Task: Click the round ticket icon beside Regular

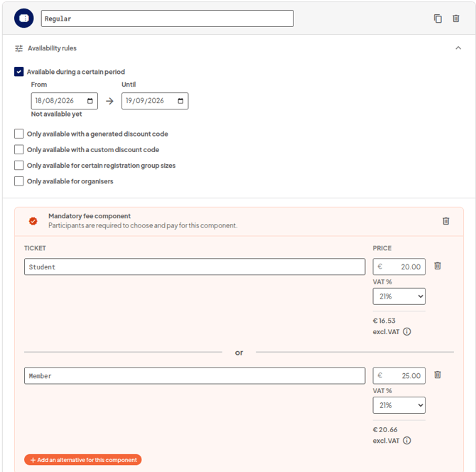Action: pos(23,18)
